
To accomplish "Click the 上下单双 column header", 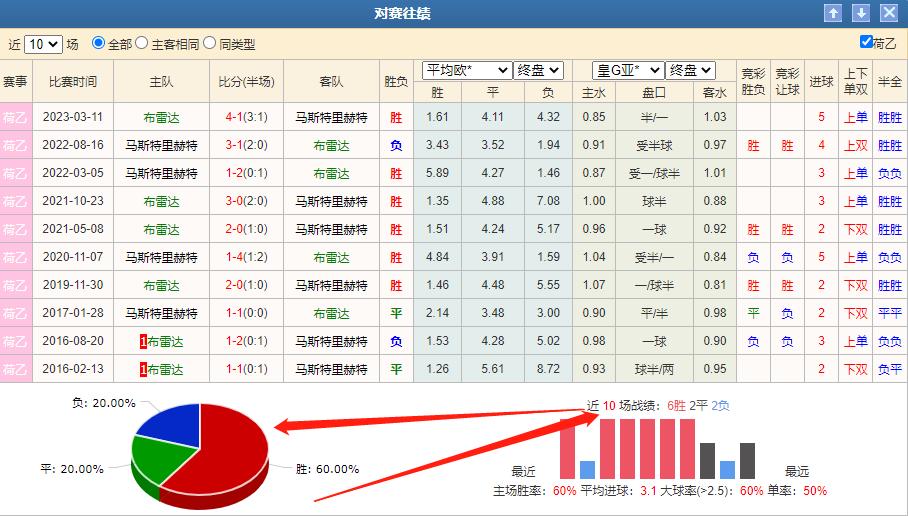I will 855,82.
